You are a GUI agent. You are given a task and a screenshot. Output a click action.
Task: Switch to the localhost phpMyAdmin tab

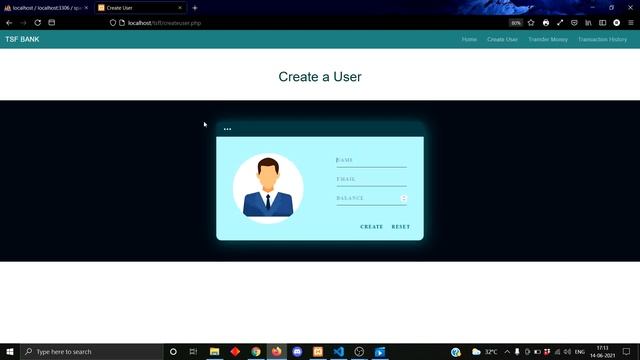coord(46,8)
